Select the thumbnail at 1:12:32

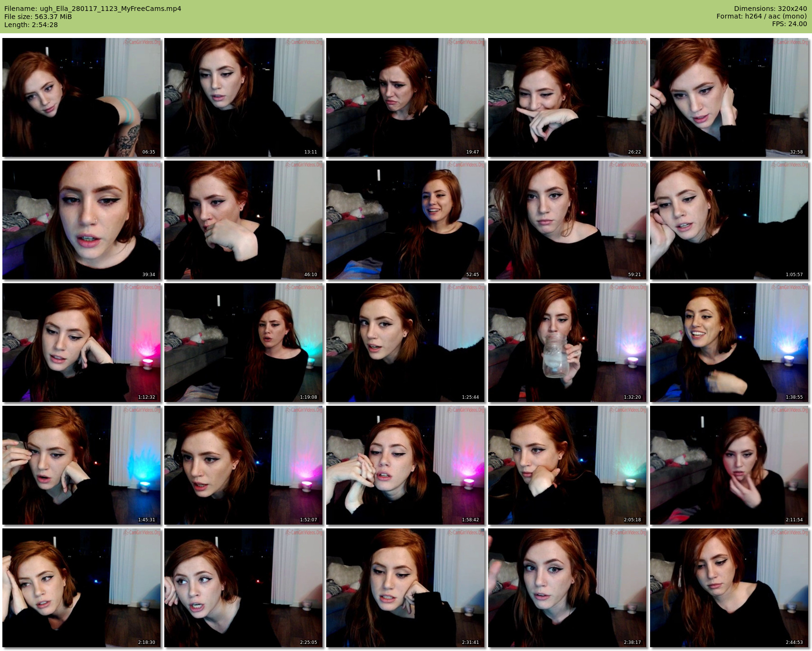82,343
